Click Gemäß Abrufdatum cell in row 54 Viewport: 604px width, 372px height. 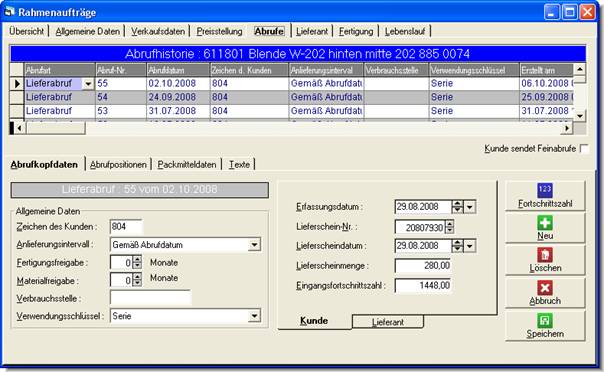pos(326,97)
